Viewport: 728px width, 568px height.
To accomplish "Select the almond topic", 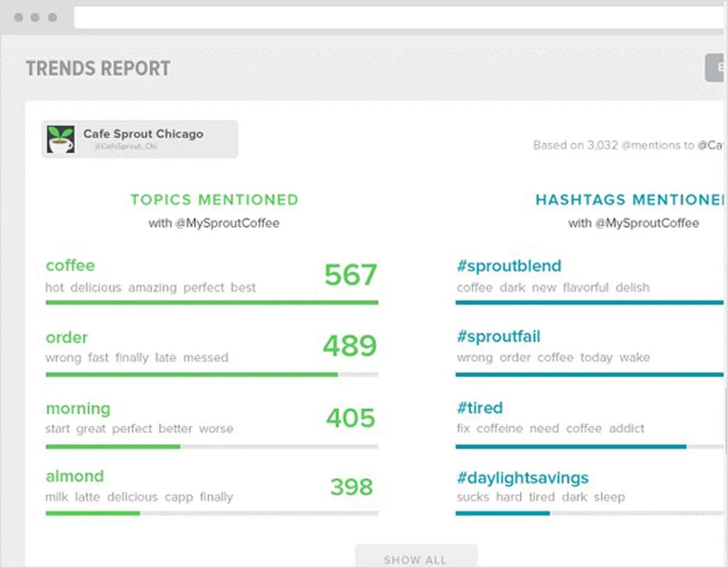I will (75, 476).
